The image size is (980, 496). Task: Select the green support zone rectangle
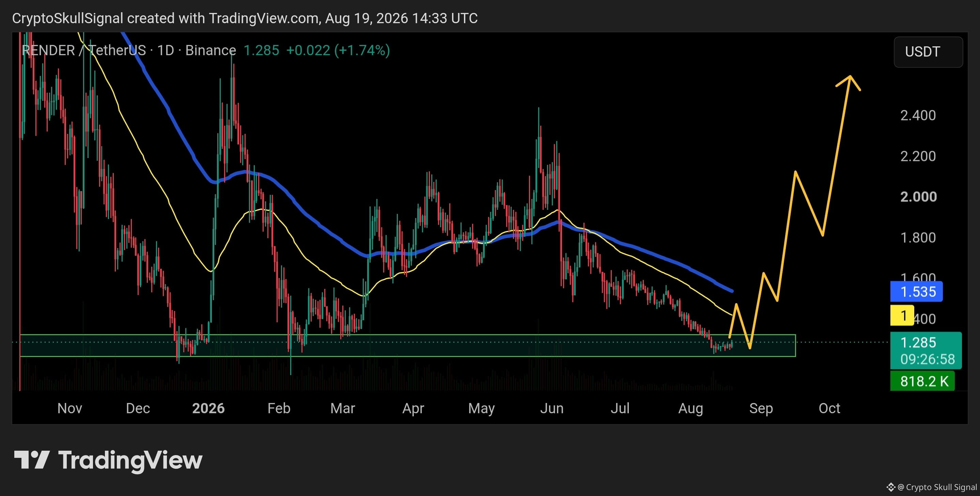point(408,345)
